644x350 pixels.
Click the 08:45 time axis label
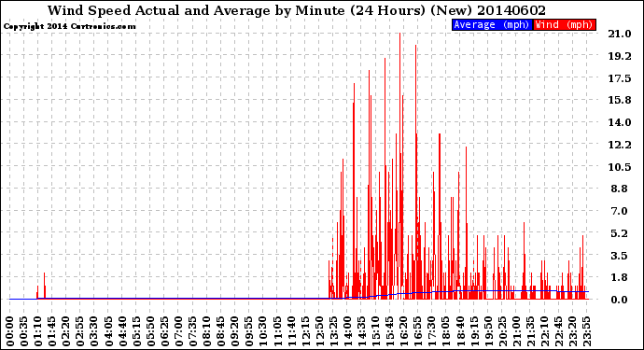(221, 331)
